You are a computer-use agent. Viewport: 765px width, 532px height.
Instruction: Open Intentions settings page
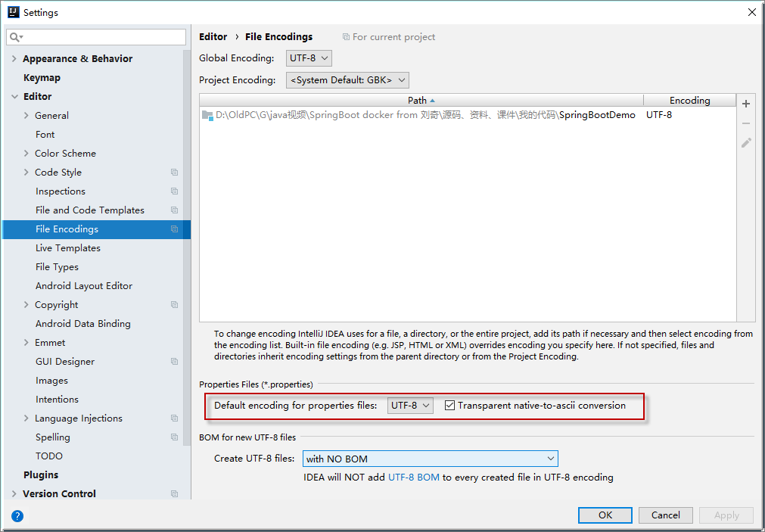(57, 400)
